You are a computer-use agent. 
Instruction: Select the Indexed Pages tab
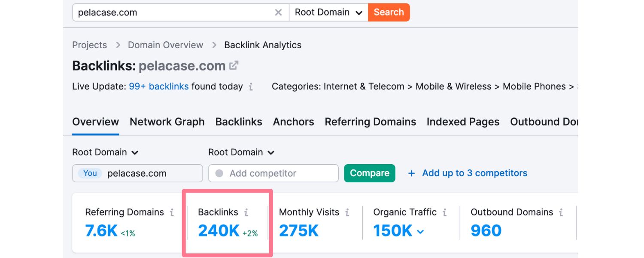463,122
